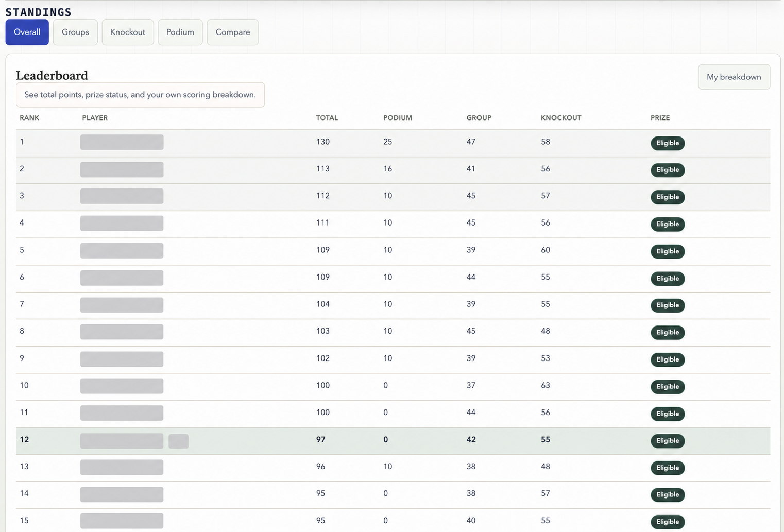
Task: Click podium score 25 in rank 1 row
Action: tap(388, 142)
